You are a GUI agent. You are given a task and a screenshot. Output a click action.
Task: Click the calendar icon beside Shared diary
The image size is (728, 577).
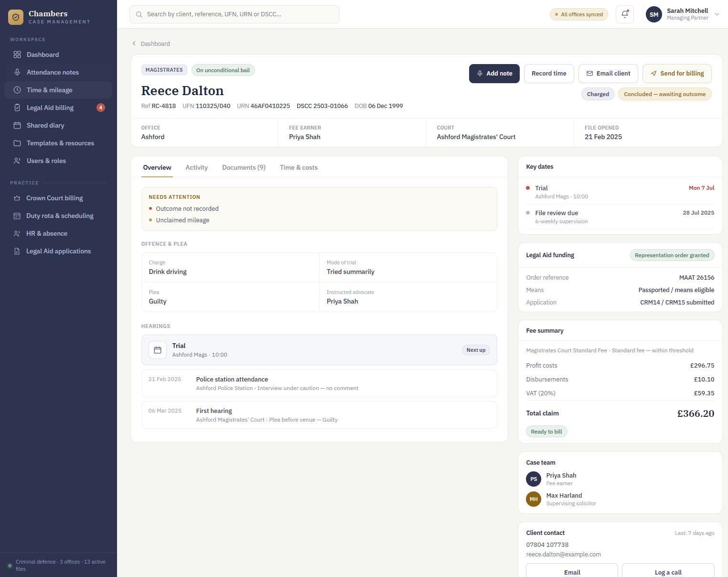17,125
